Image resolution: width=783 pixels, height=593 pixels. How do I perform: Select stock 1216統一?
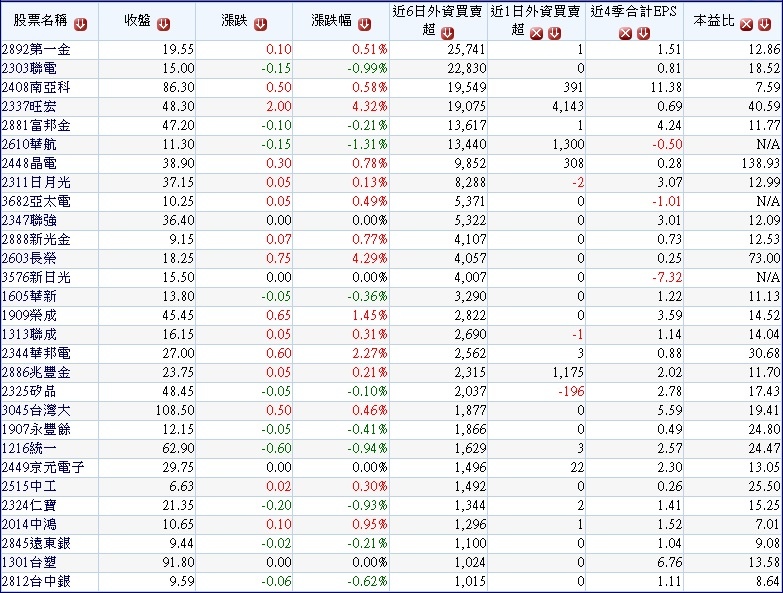(x=29, y=448)
